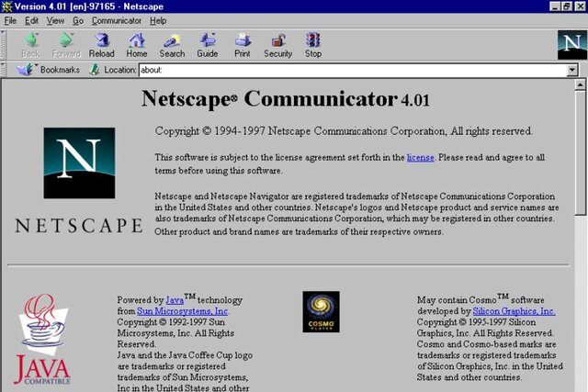Minimize the Netscape window
The height and width of the screenshot is (392, 588).
[555, 6]
